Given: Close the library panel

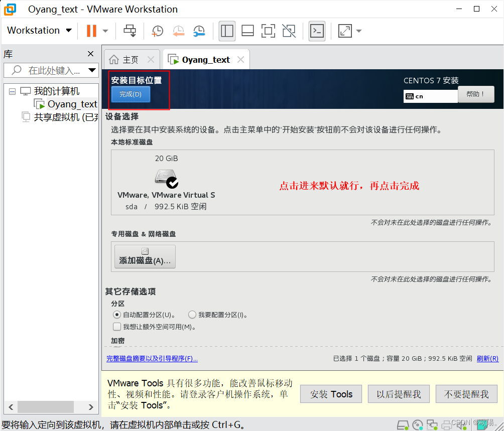Looking at the screenshot, I should click(91, 54).
